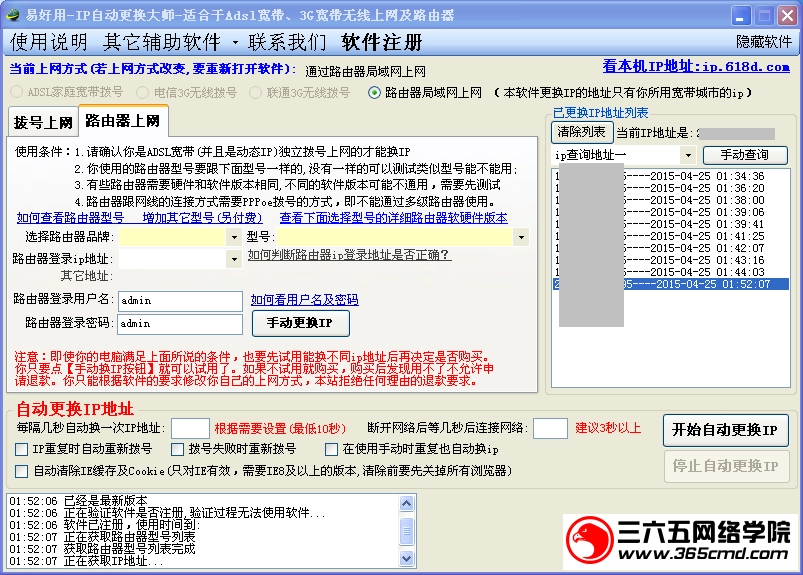The image size is (803, 575).
Task: Click the 路由器登录用户名 input field
Action: tap(180, 301)
